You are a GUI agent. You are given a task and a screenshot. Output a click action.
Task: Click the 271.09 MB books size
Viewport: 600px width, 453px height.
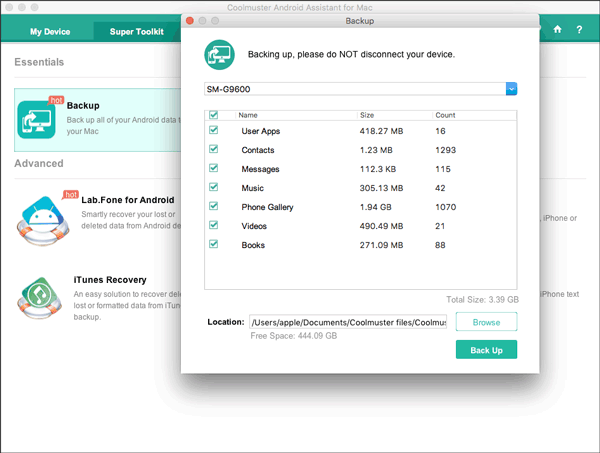click(x=381, y=245)
